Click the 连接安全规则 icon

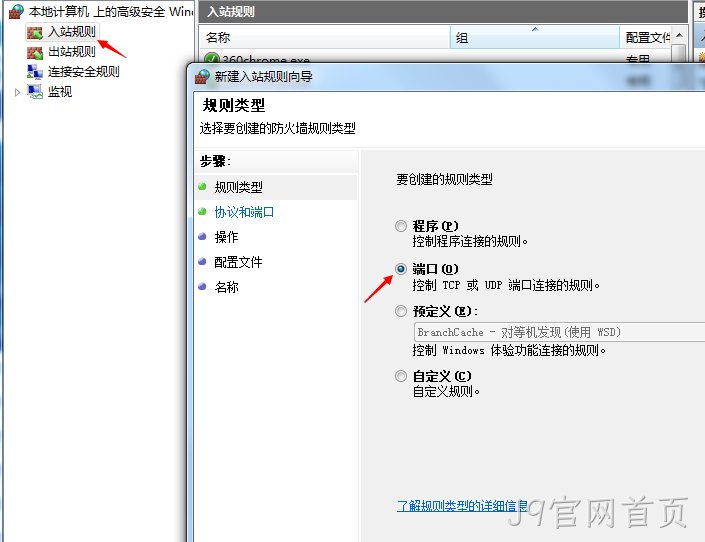(x=35, y=72)
